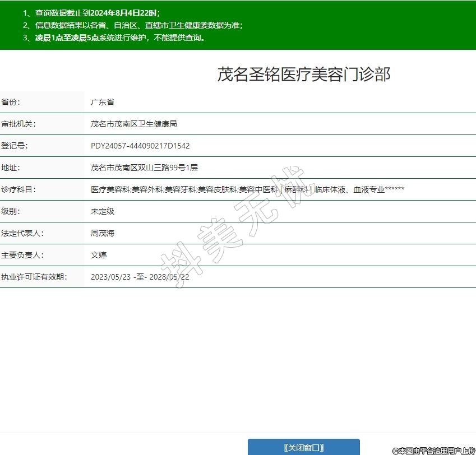The height and width of the screenshot is (455, 476).
Task: Click the 执业许可证有效期 label
Action: pos(34,277)
